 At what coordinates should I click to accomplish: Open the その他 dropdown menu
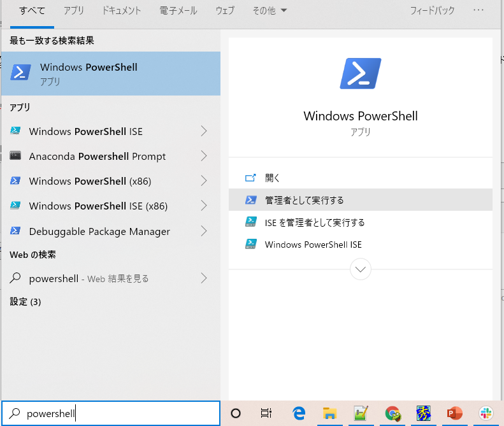[x=270, y=11]
